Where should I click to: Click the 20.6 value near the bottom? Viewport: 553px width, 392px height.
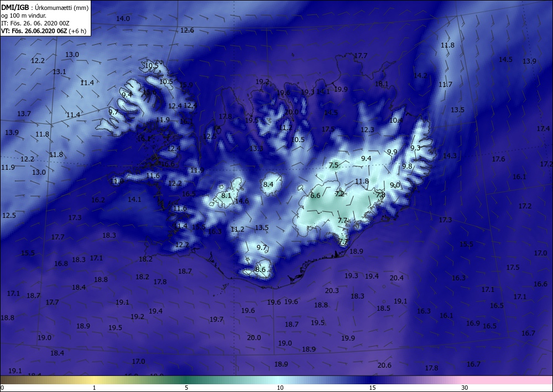pos(384,365)
